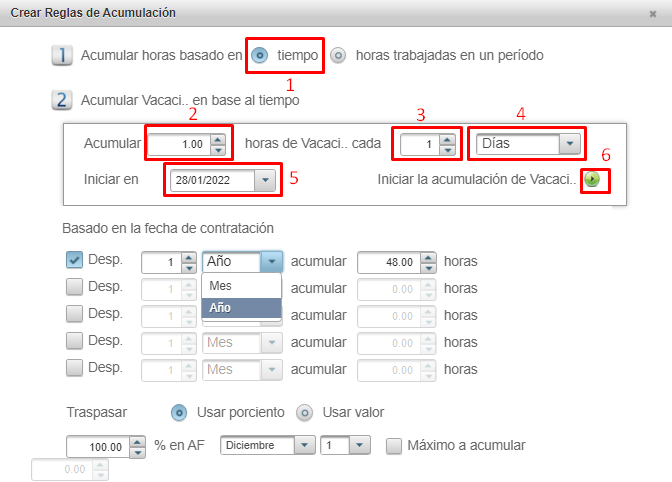Screen dimensions: 672x482
Task: Uncheck the first 'Desp.' checkbox
Action: pyautogui.click(x=74, y=260)
